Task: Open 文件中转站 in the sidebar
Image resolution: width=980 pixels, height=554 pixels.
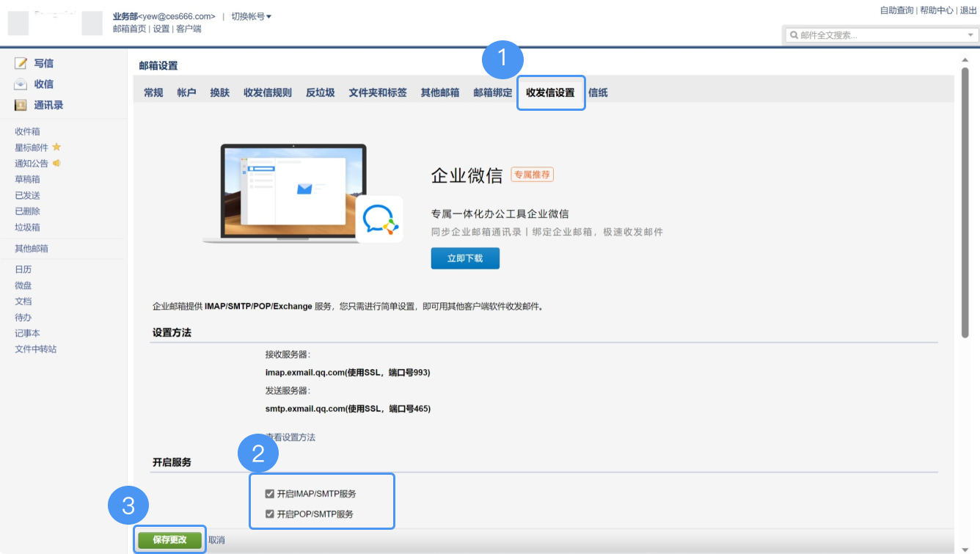Action: [x=36, y=349]
